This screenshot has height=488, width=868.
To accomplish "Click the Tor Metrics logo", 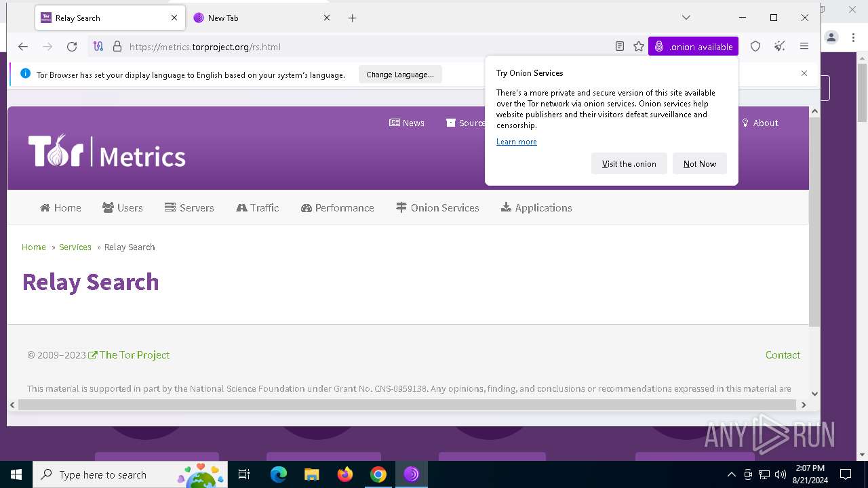I will (x=106, y=150).
